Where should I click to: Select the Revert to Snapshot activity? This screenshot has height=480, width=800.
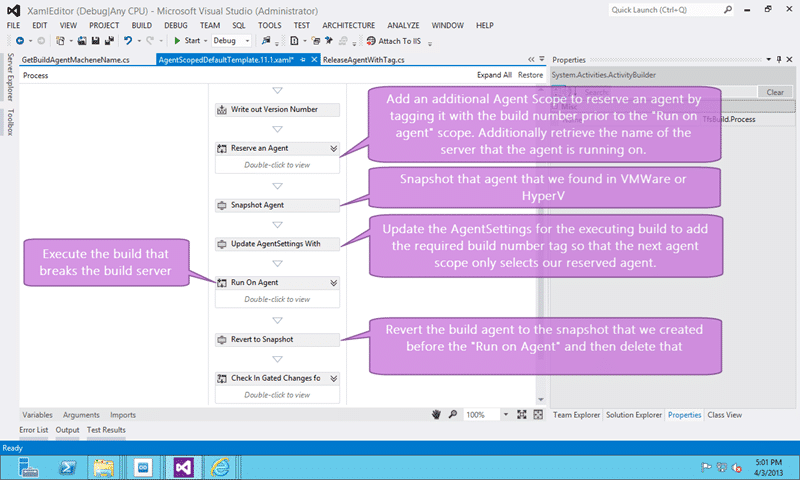tap(277, 340)
